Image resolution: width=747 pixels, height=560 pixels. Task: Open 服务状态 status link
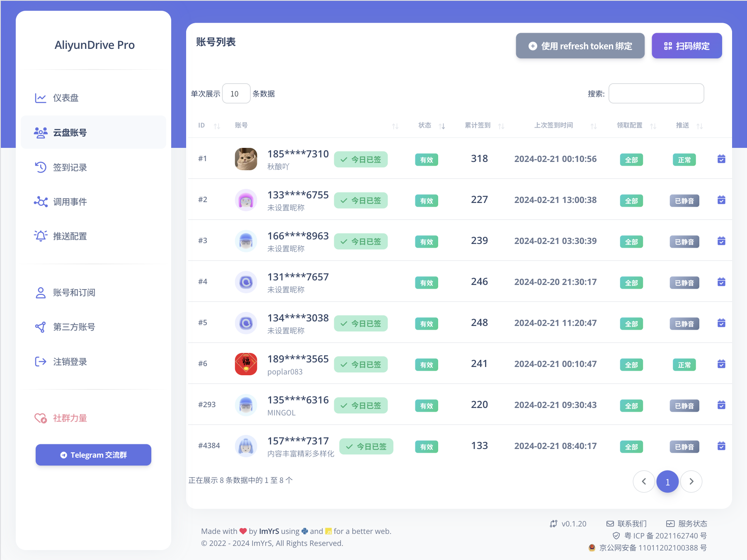click(686, 524)
